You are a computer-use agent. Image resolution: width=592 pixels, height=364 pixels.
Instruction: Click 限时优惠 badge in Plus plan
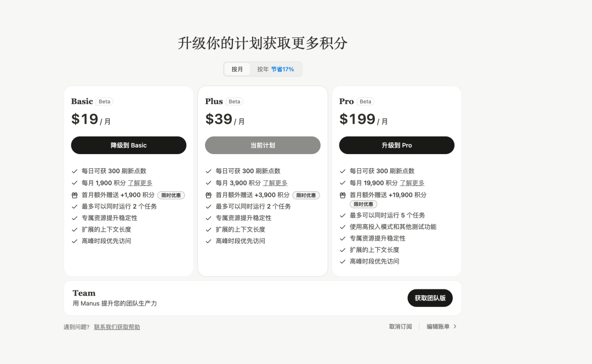click(306, 195)
